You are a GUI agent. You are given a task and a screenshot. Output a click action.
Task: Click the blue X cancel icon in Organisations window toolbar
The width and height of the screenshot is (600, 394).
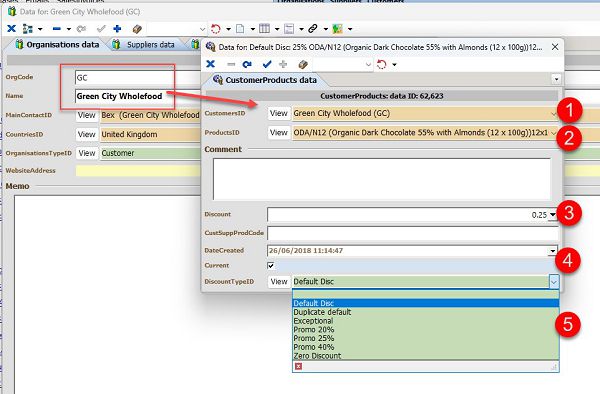(x=11, y=29)
